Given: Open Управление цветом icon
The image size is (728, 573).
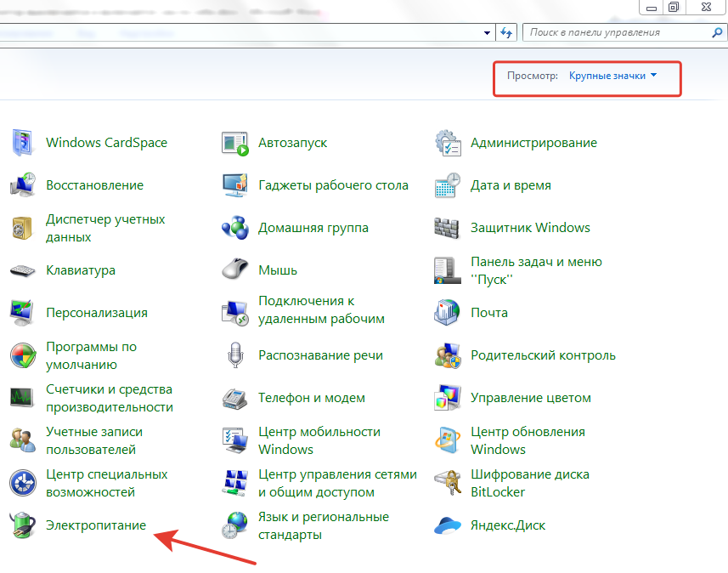Looking at the screenshot, I should coord(448,398).
